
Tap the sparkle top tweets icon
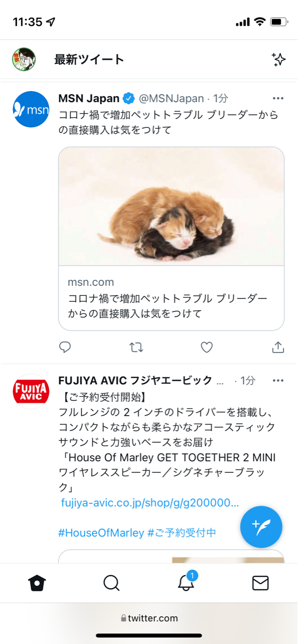(278, 59)
